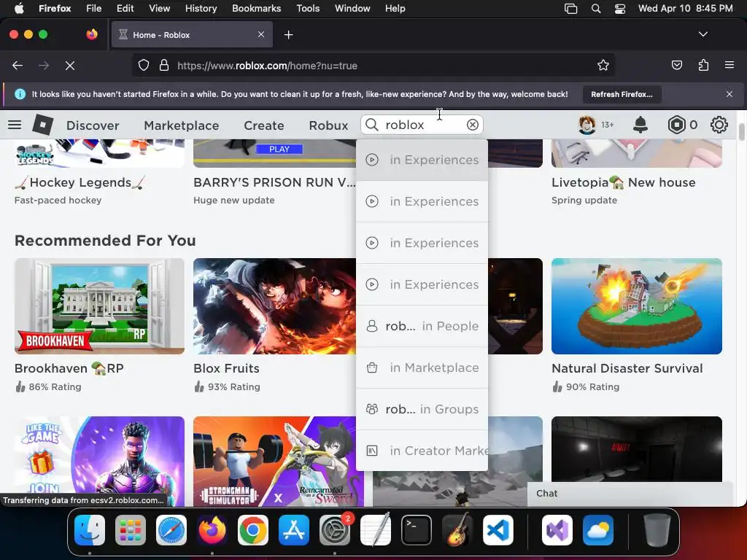This screenshot has height=560, width=747.
Task: Open Firefox extensions puzzle icon
Action: point(703,65)
